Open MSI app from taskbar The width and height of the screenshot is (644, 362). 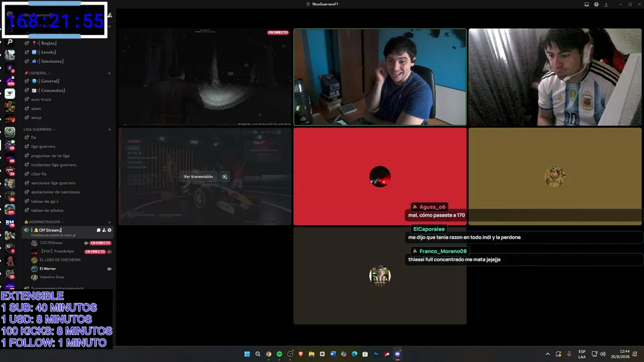pos(387,354)
